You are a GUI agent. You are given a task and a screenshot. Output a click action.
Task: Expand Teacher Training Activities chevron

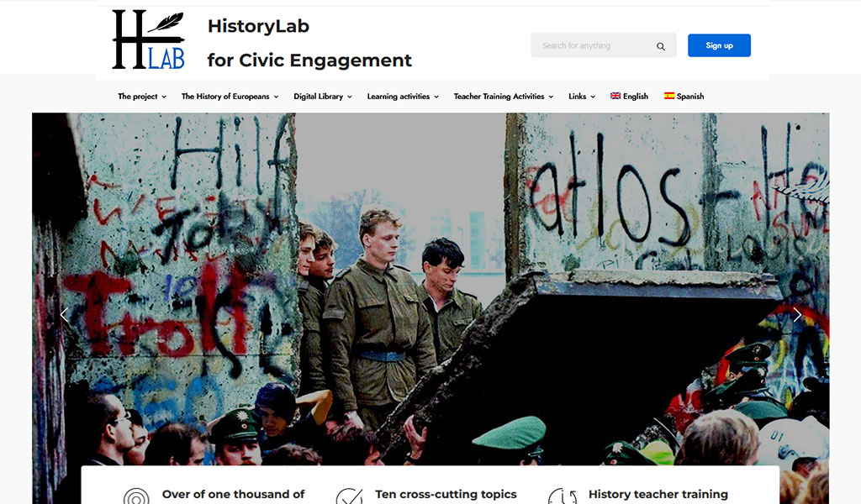point(551,97)
